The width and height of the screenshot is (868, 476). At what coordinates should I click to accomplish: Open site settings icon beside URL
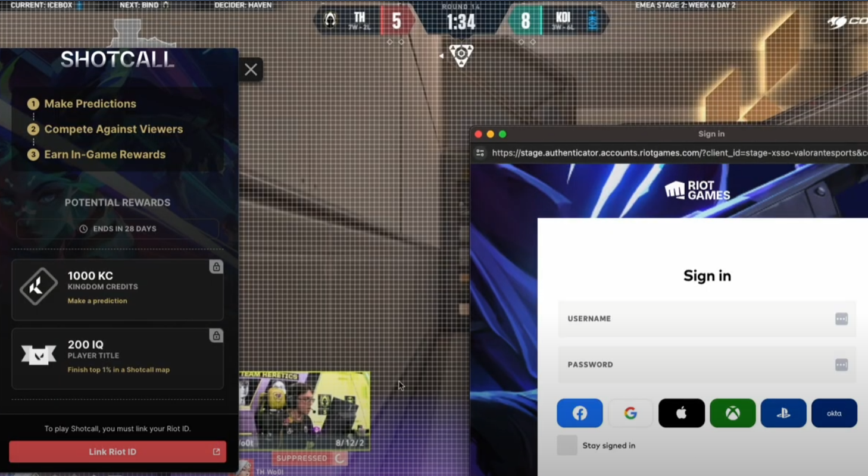pos(480,153)
